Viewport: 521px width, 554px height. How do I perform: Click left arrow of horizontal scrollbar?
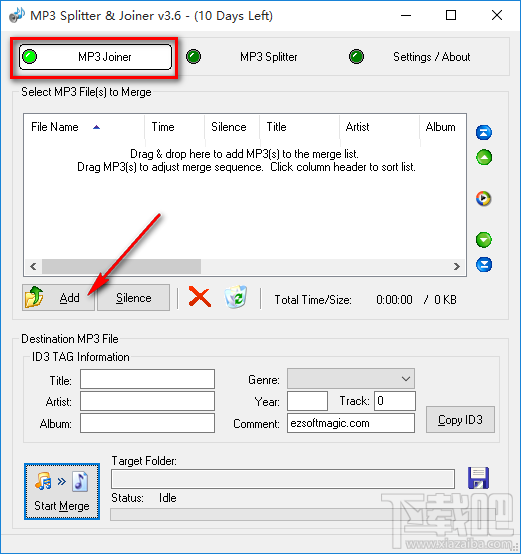pyautogui.click(x=33, y=266)
